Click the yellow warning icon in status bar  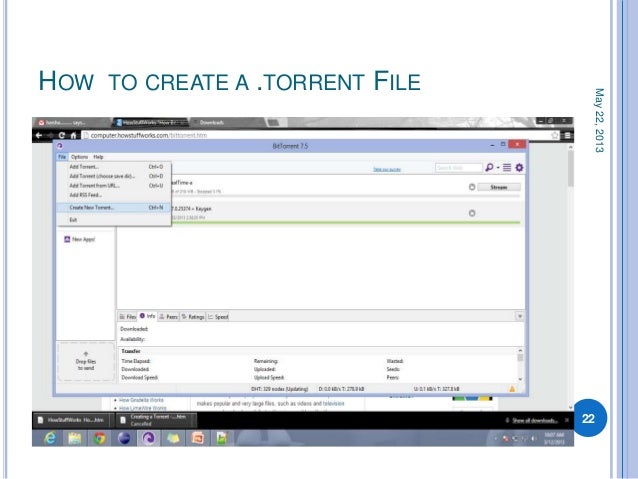[512, 389]
